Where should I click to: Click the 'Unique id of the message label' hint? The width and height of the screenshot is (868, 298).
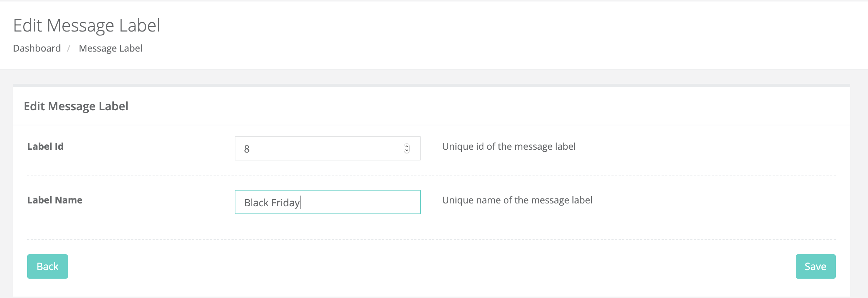click(509, 146)
